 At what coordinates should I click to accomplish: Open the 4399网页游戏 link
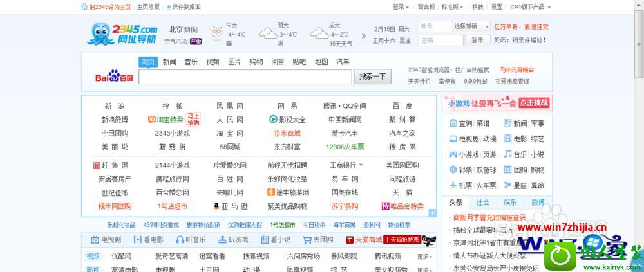pyautogui.click(x=161, y=225)
